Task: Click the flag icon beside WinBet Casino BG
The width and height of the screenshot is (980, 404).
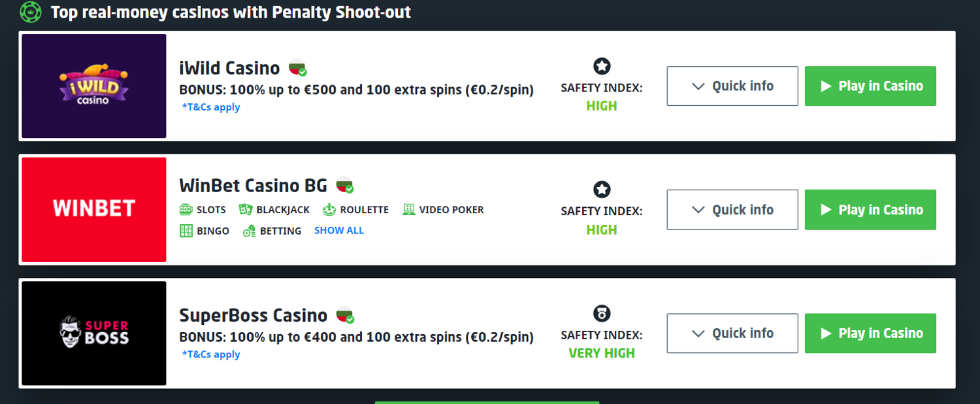Action: pyautogui.click(x=345, y=185)
